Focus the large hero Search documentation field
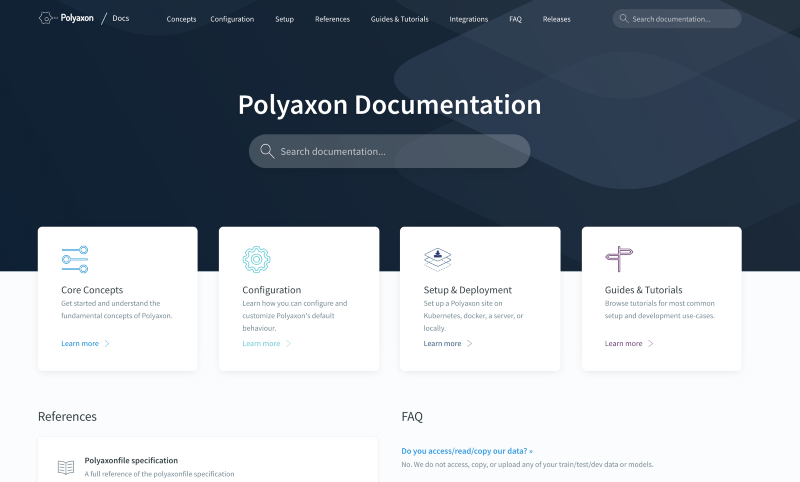The width and height of the screenshot is (800, 482). pyautogui.click(x=389, y=151)
